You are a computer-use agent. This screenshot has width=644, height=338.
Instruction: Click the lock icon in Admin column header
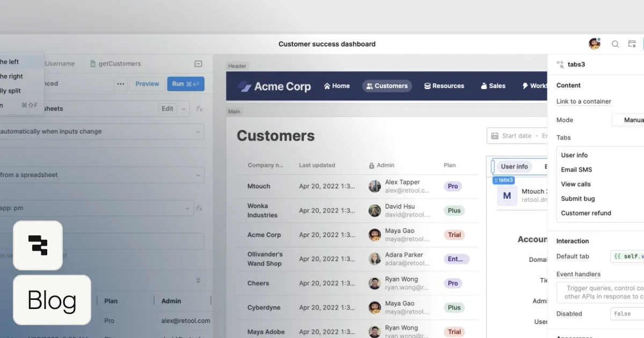(x=371, y=165)
